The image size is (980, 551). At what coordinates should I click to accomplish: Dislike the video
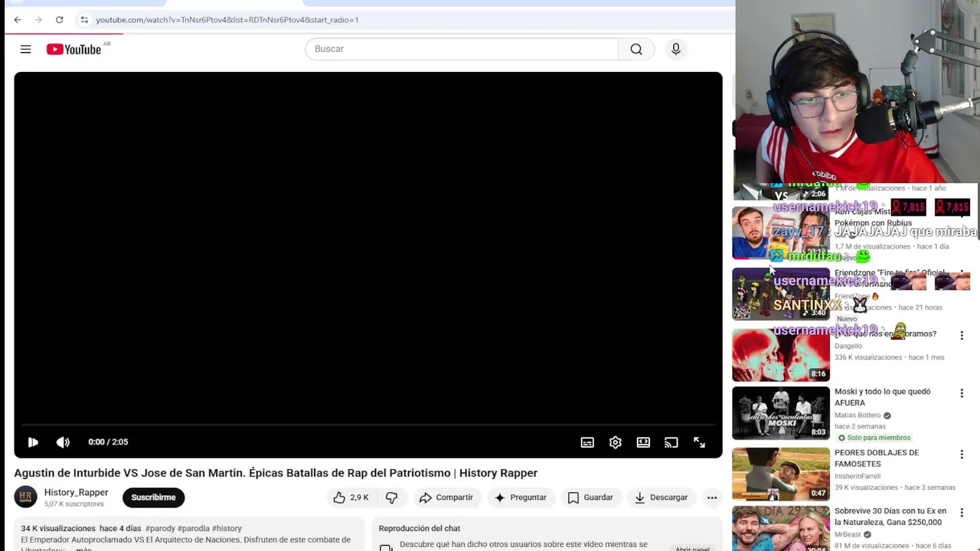(392, 497)
